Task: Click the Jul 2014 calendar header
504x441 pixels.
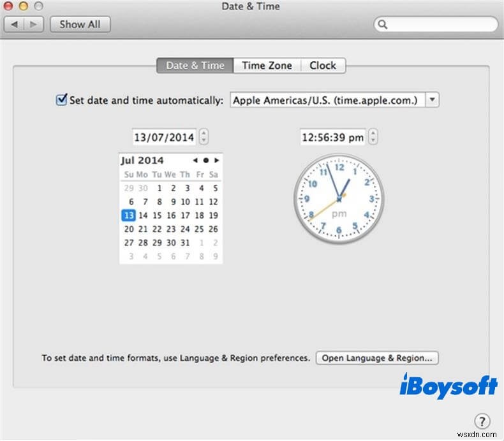Action: 142,160
